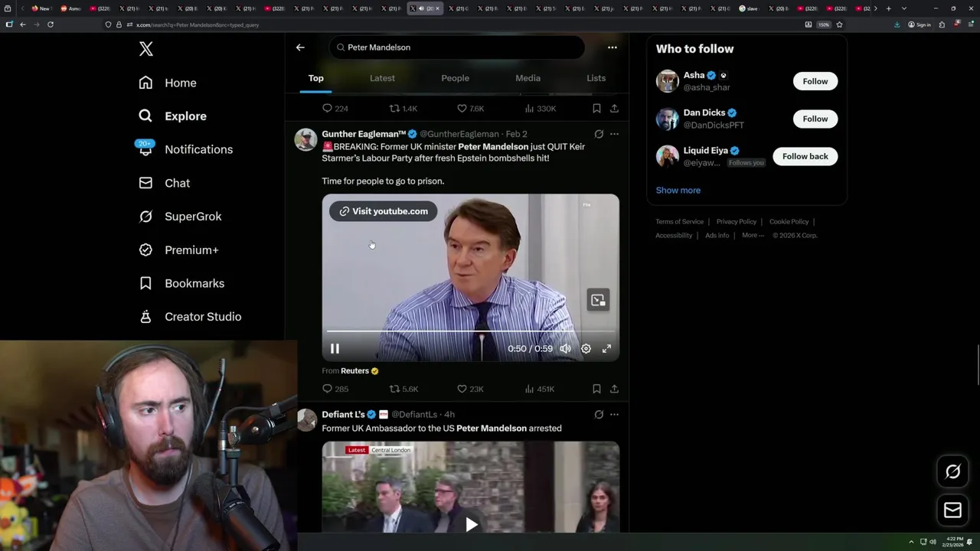Click the Peter Mandelson search field
Screen dimensions: 980x551
(457, 47)
